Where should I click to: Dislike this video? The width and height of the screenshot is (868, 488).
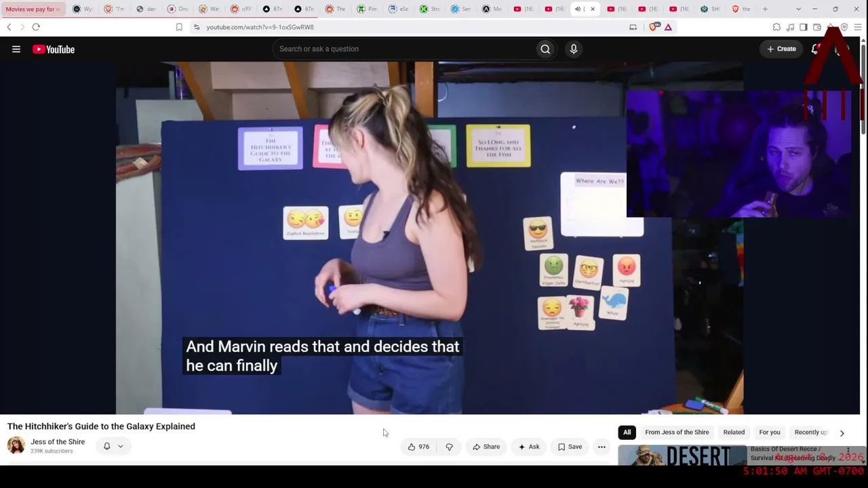coord(449,447)
